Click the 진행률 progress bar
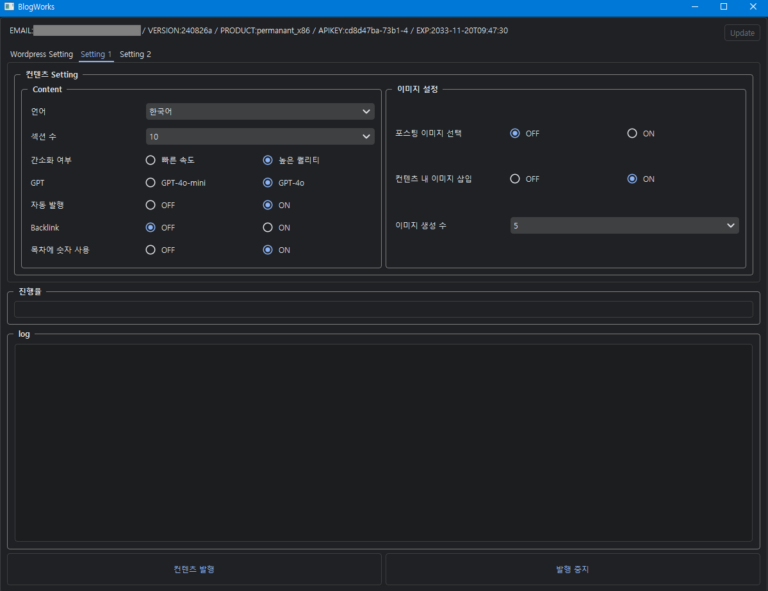The width and height of the screenshot is (768, 591). click(383, 310)
